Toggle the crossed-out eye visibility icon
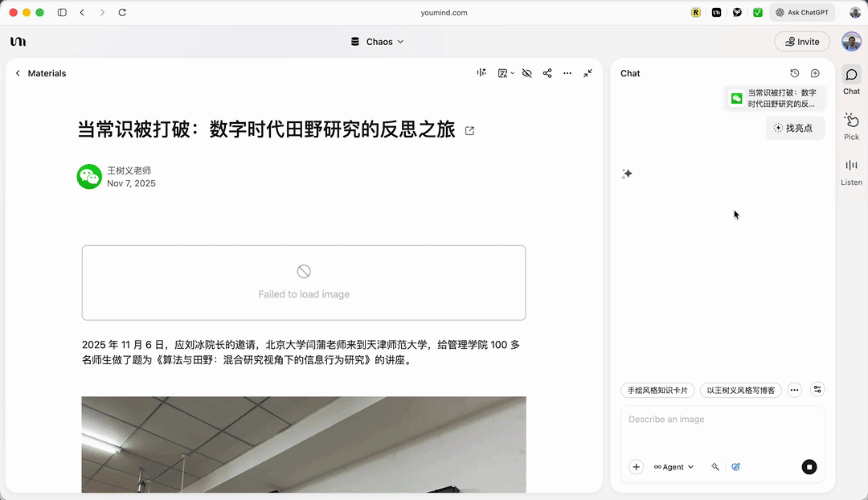 (527, 73)
